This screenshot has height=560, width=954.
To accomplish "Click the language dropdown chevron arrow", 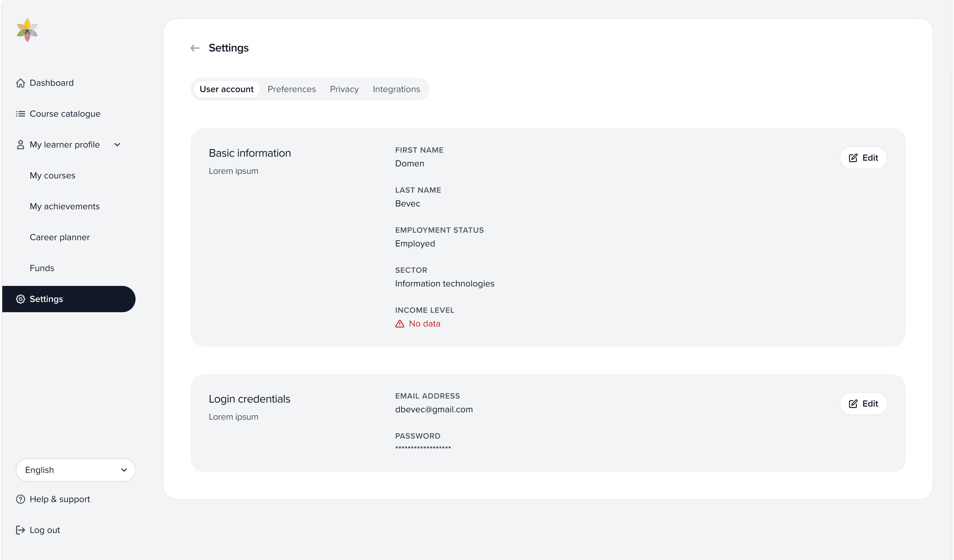I will coord(124,470).
